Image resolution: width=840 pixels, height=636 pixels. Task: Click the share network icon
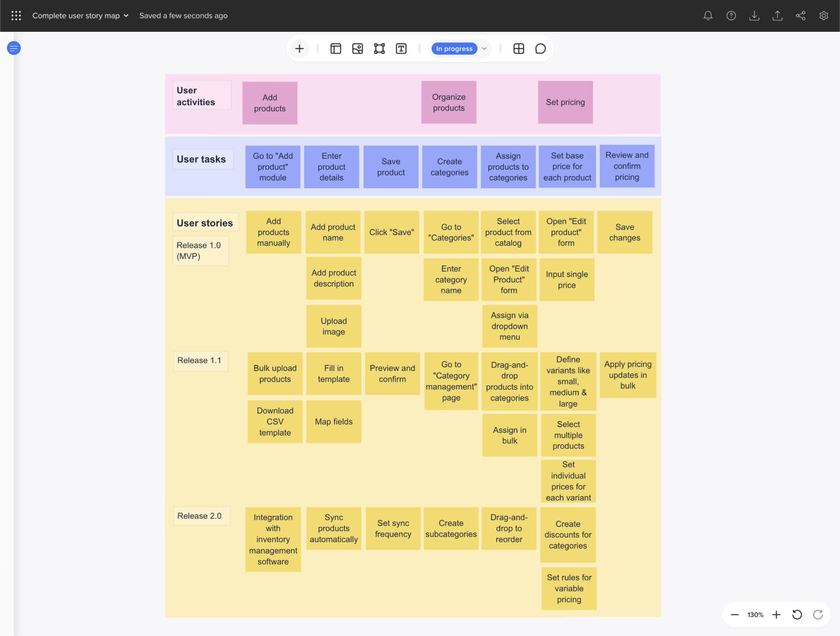(x=800, y=15)
